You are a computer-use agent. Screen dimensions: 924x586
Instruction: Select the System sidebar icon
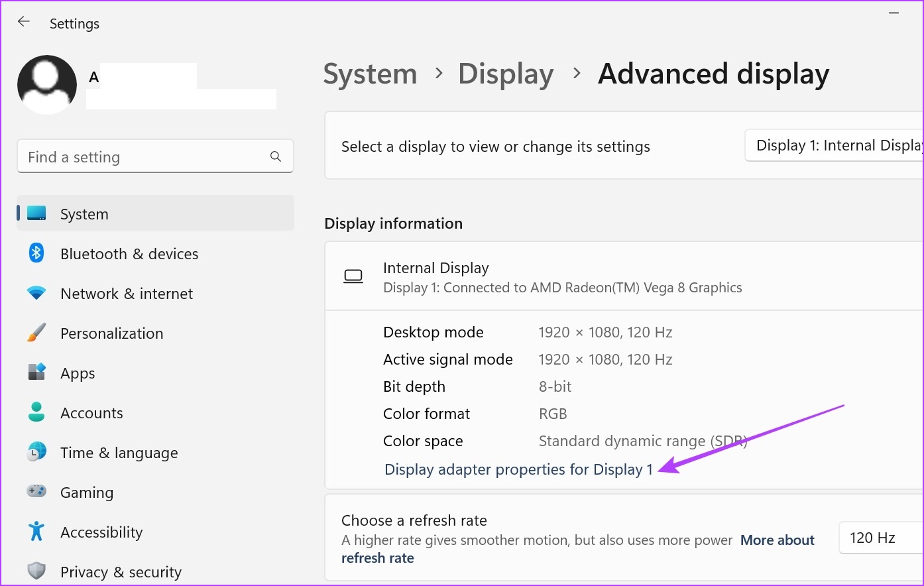36,213
